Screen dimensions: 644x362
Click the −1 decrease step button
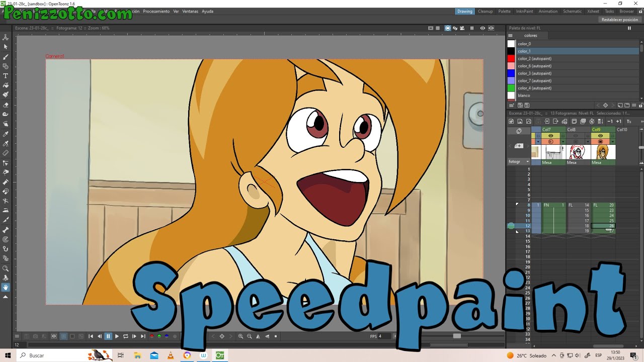(610, 121)
